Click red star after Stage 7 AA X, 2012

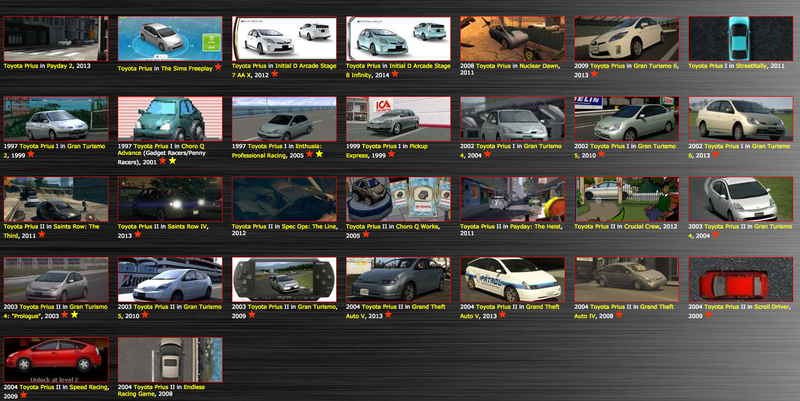click(274, 74)
